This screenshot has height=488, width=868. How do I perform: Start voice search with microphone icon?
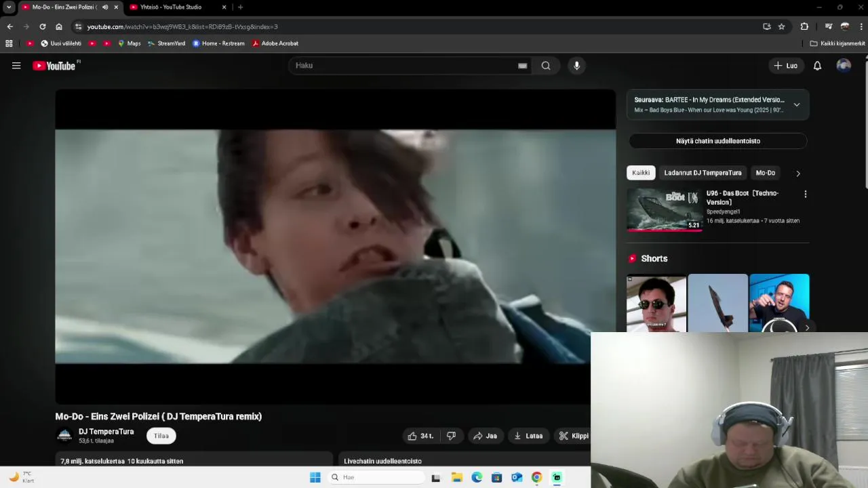click(x=576, y=66)
